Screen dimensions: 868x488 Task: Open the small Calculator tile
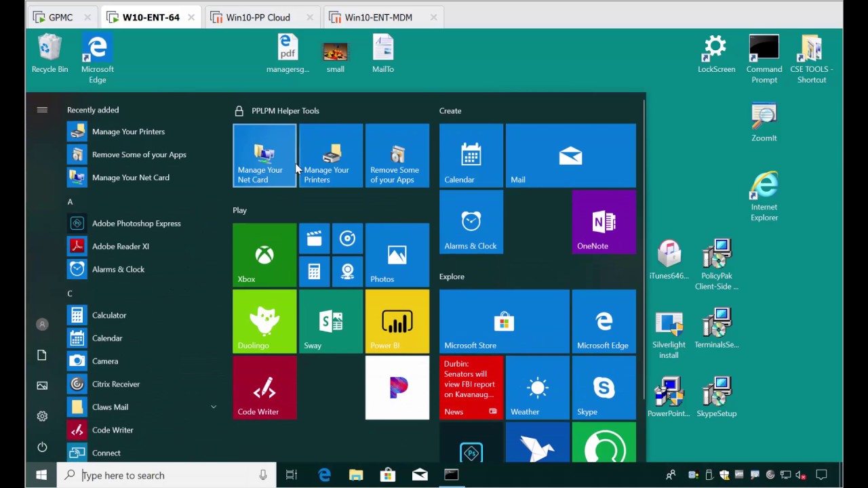(314, 272)
